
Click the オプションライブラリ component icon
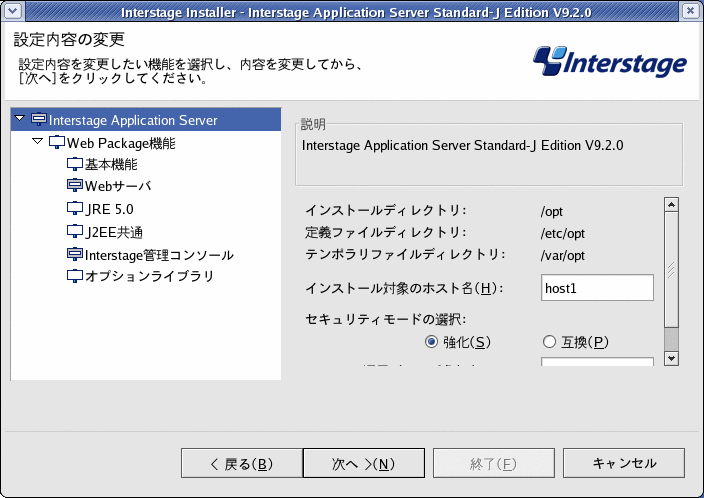(75, 276)
